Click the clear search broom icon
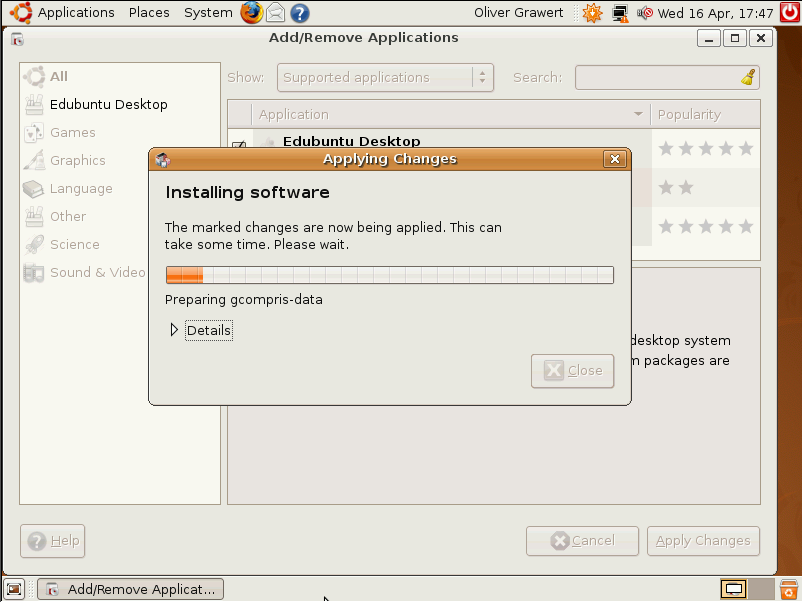 coord(748,77)
